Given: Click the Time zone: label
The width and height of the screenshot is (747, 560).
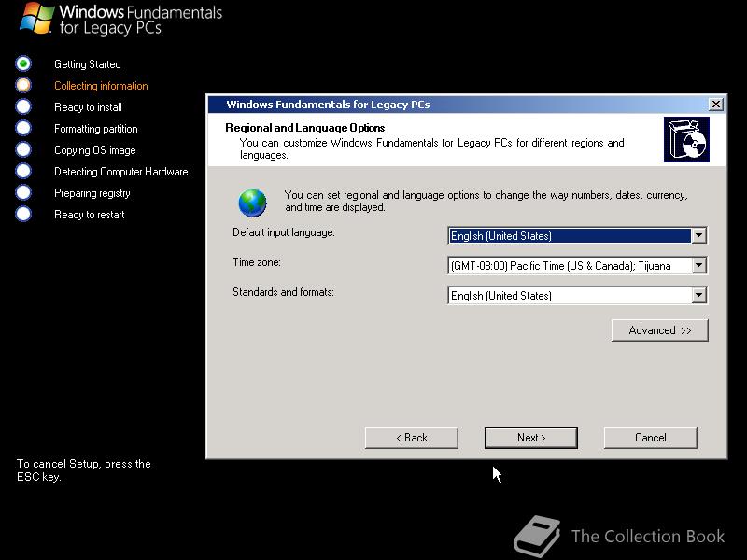Looking at the screenshot, I should (x=256, y=262).
